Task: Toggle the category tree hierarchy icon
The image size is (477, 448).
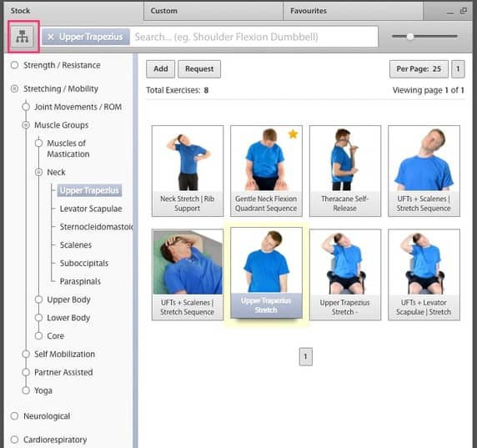Action: (23, 37)
